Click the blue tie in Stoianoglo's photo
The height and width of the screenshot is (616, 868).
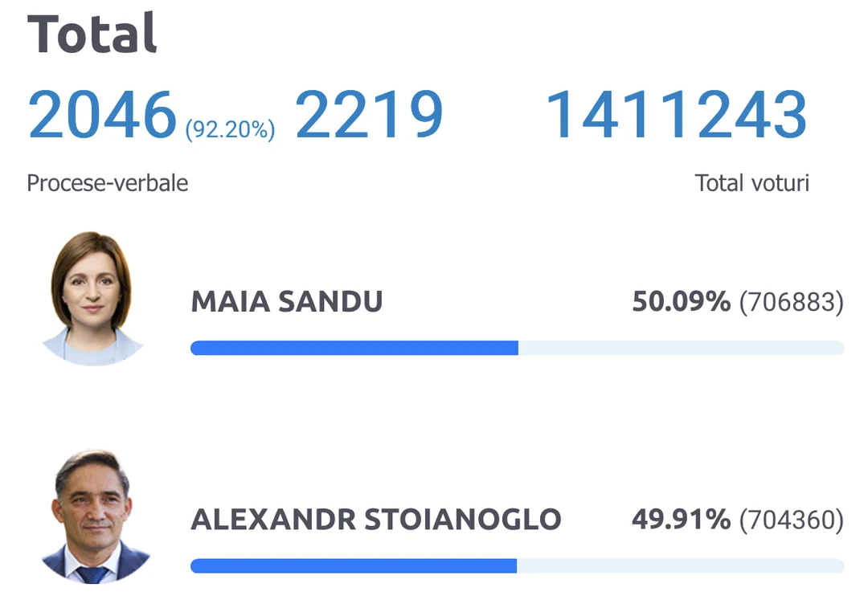tap(92, 573)
